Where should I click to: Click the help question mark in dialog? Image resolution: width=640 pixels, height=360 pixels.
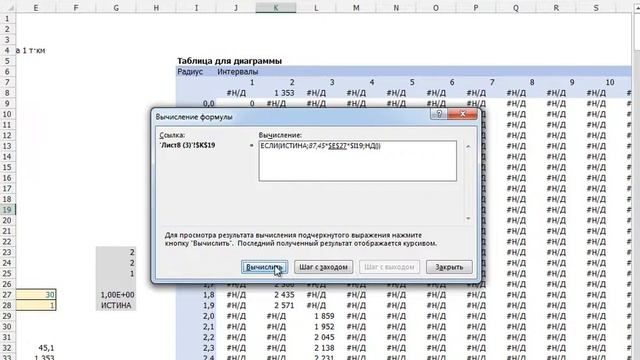[x=439, y=114]
